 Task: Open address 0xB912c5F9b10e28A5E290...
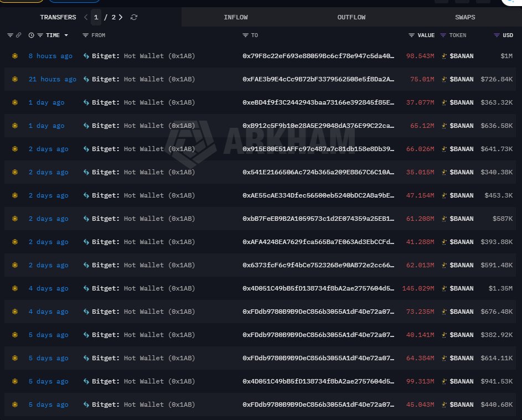318,126
